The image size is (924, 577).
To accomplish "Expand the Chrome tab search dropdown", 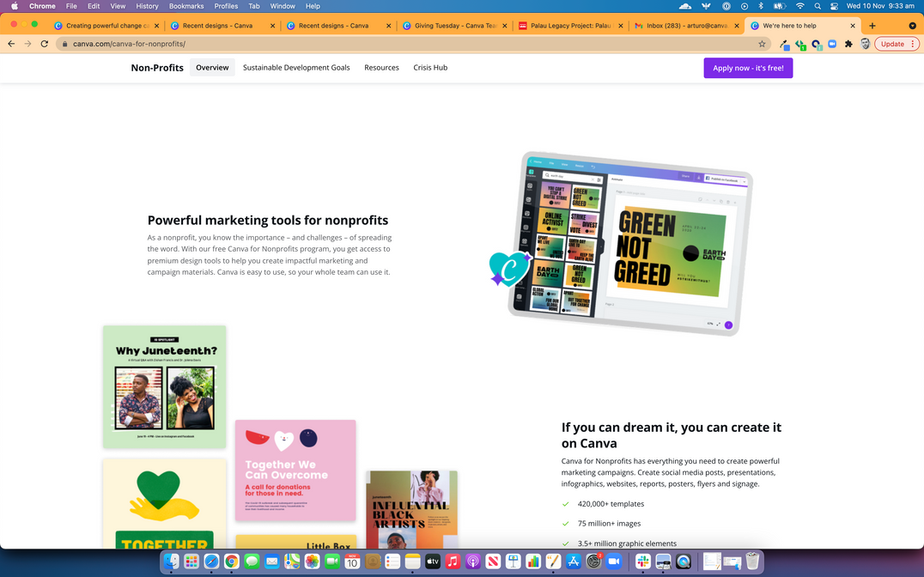I will click(912, 26).
